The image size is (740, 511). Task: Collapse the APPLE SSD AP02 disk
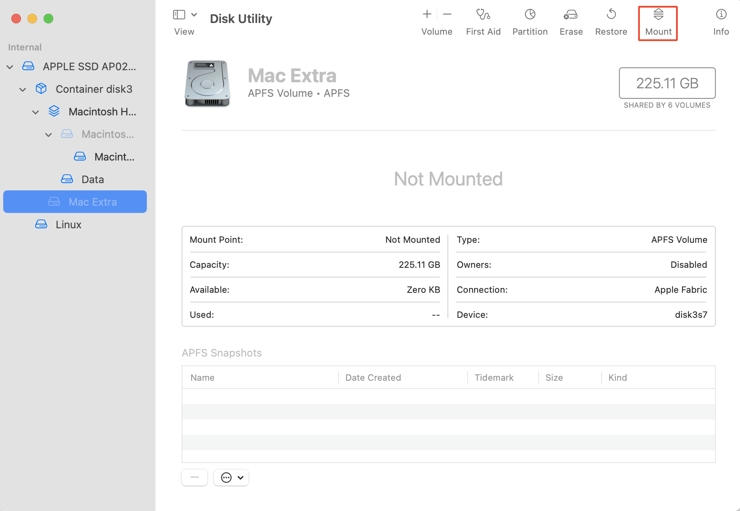tap(10, 67)
